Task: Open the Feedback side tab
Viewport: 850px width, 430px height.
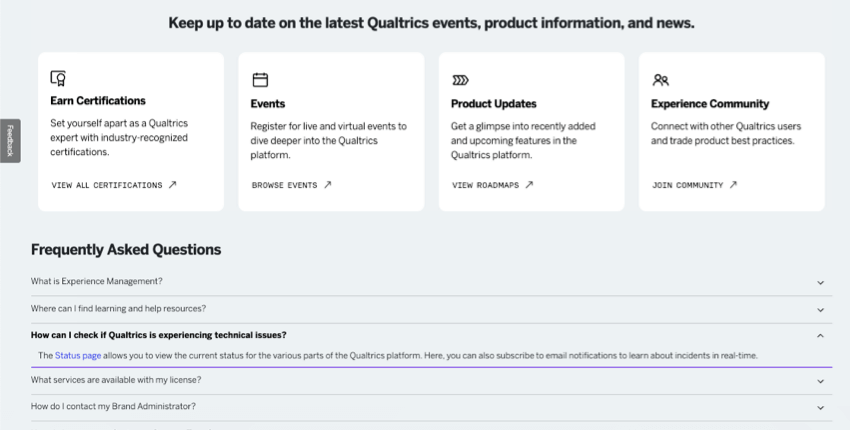Action: coord(9,140)
